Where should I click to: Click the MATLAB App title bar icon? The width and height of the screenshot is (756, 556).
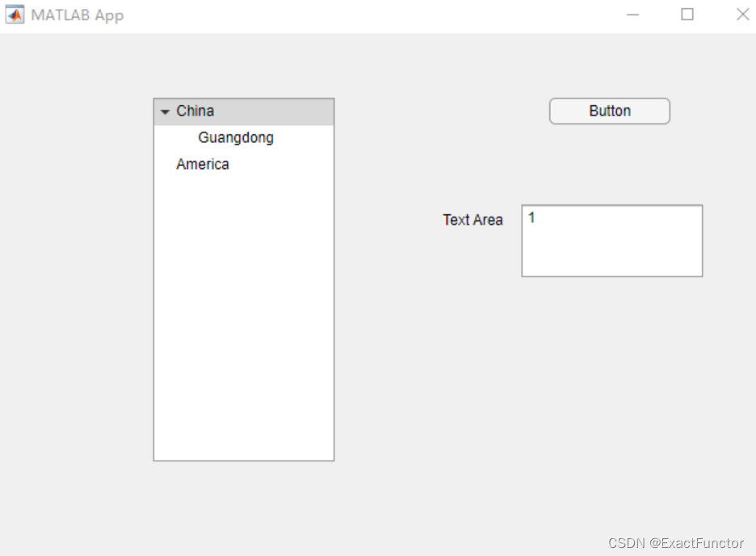[14, 15]
